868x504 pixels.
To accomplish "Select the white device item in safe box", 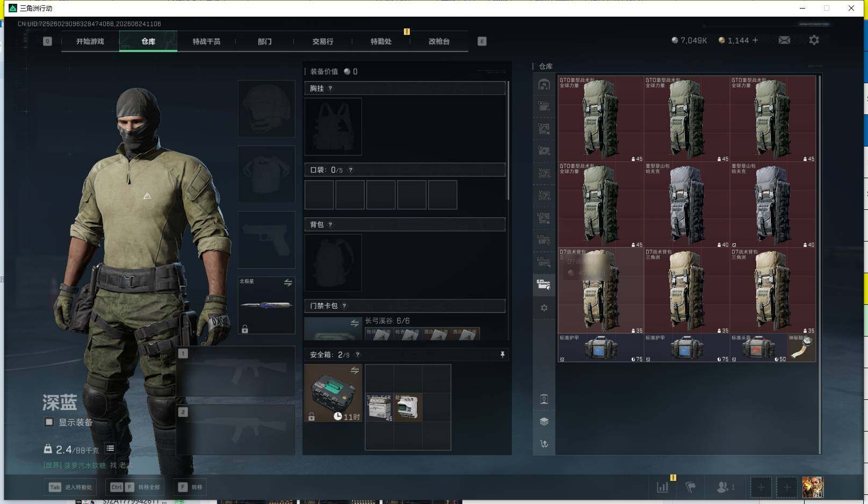I will (x=408, y=407).
